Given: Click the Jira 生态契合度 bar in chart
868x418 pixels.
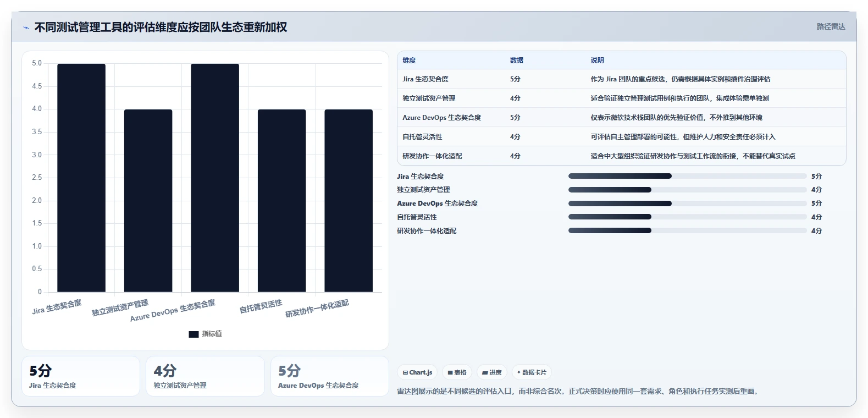Looking at the screenshot, I should click(81, 178).
